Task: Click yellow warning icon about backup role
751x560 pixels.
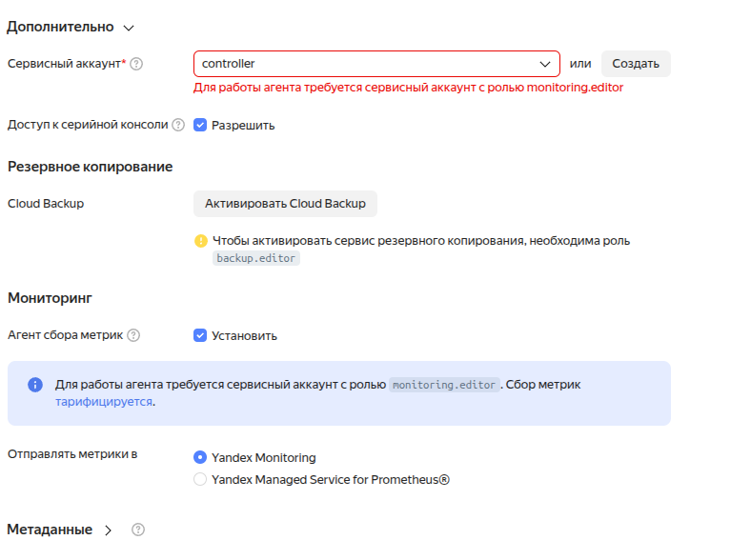Action: [x=200, y=241]
